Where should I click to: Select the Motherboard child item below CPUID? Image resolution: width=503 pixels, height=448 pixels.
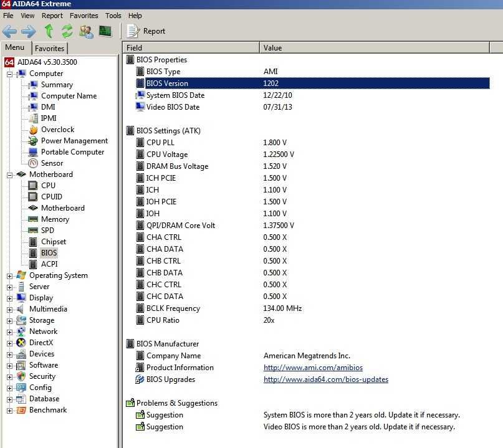click(x=63, y=208)
